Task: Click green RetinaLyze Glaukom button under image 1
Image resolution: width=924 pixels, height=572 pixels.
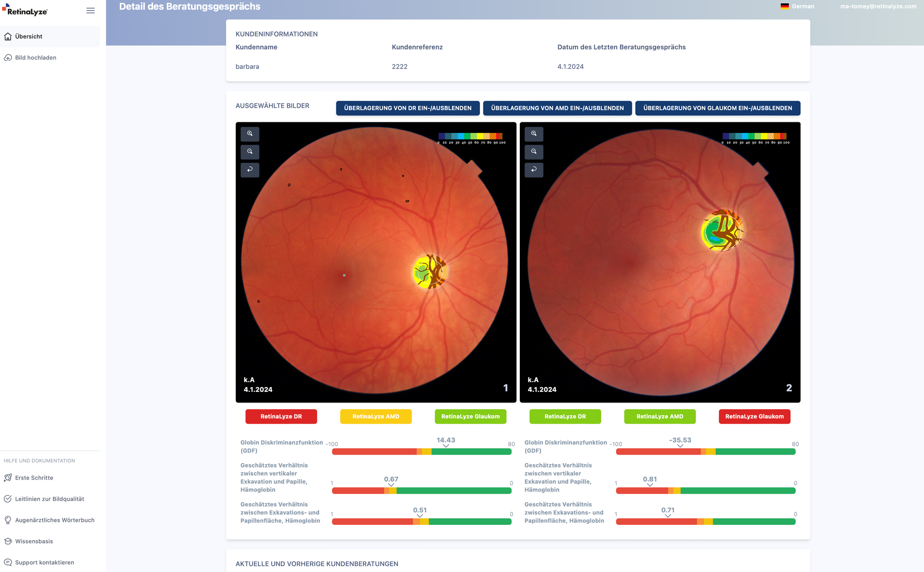Action: click(470, 416)
